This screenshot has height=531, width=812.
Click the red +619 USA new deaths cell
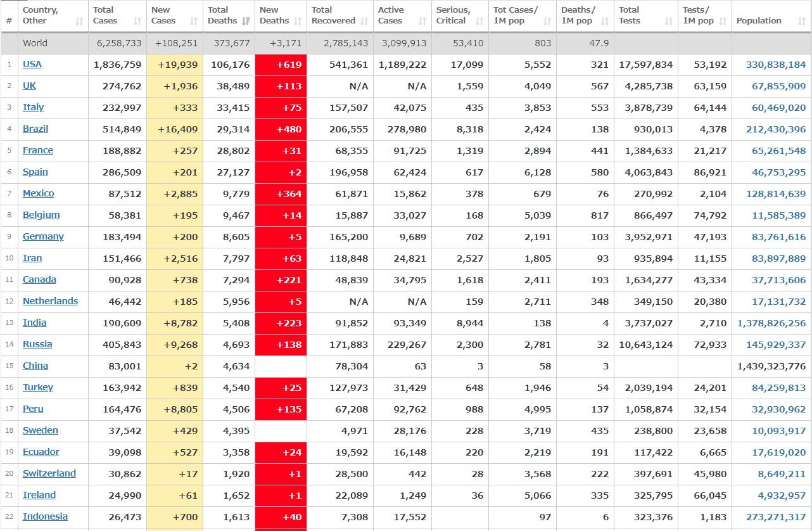click(x=281, y=65)
